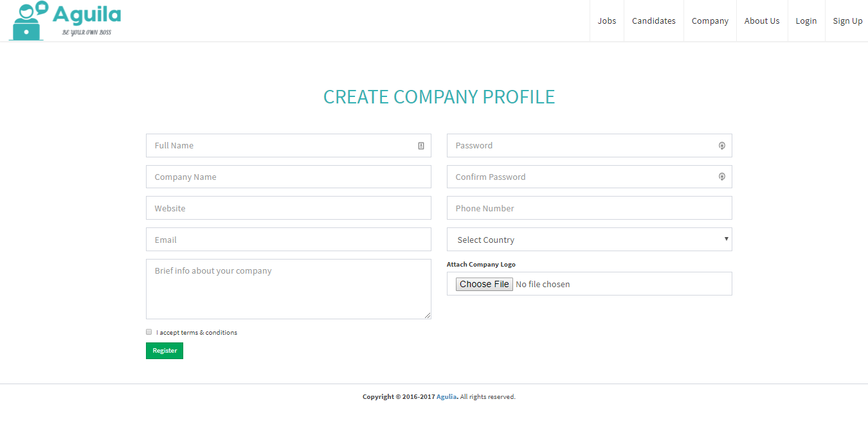Click the Select Country dropdown arrow
The height and width of the screenshot is (424, 868).
pos(727,239)
